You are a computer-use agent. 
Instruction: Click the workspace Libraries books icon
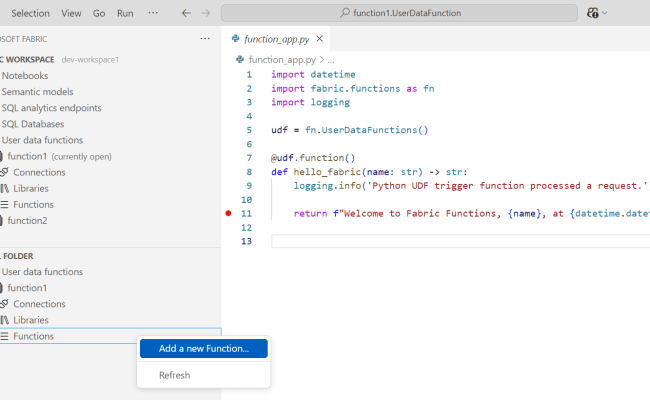coord(5,189)
